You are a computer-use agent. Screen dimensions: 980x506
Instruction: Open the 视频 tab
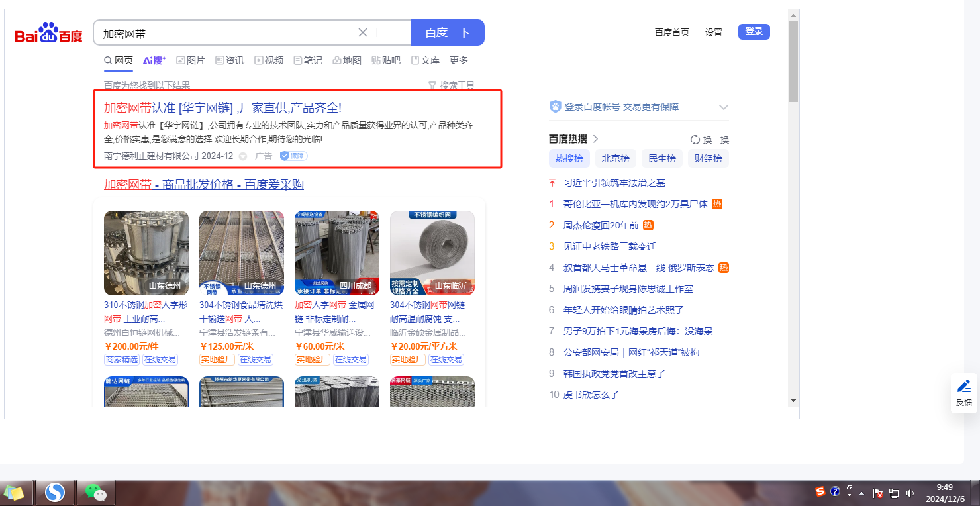pos(269,60)
